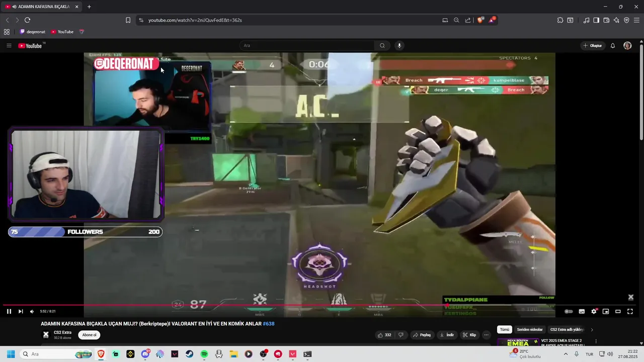Screen dimensions: 644x362
Task: Open the Oluştur create menu
Action: [x=593, y=46]
